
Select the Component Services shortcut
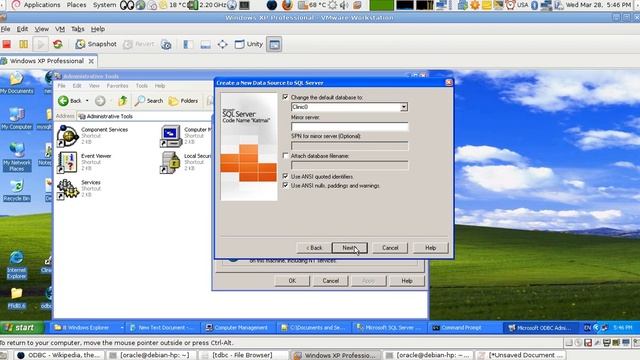pyautogui.click(x=92, y=136)
